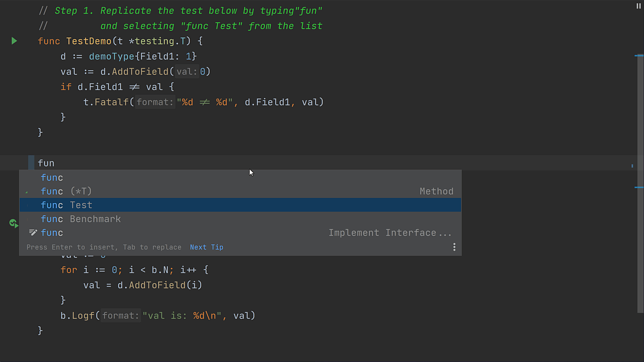Click the "Step 1" comment line
This screenshot has width=644, height=362.
(180, 11)
